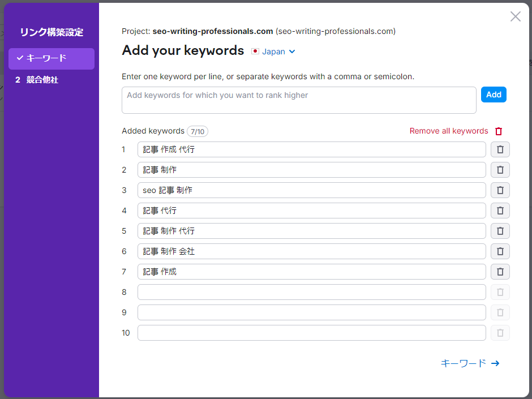Click the Add button
This screenshot has width=532, height=399.
point(494,95)
